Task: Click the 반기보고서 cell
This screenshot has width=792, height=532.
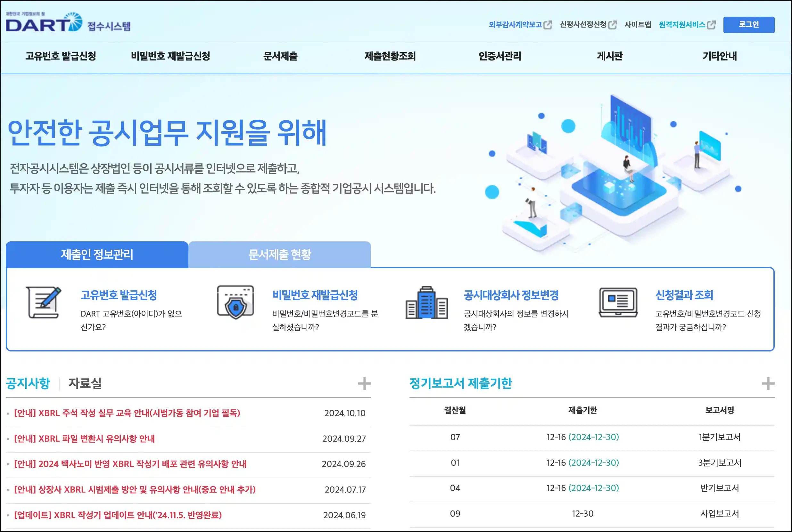Action: click(x=719, y=488)
